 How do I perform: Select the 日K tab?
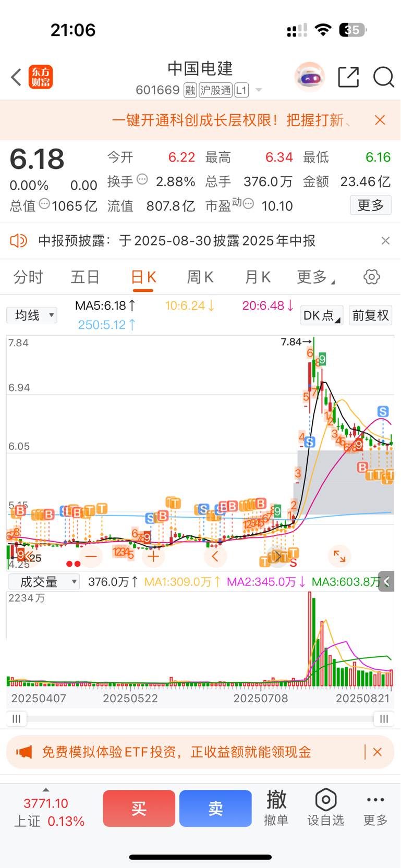coord(143,277)
